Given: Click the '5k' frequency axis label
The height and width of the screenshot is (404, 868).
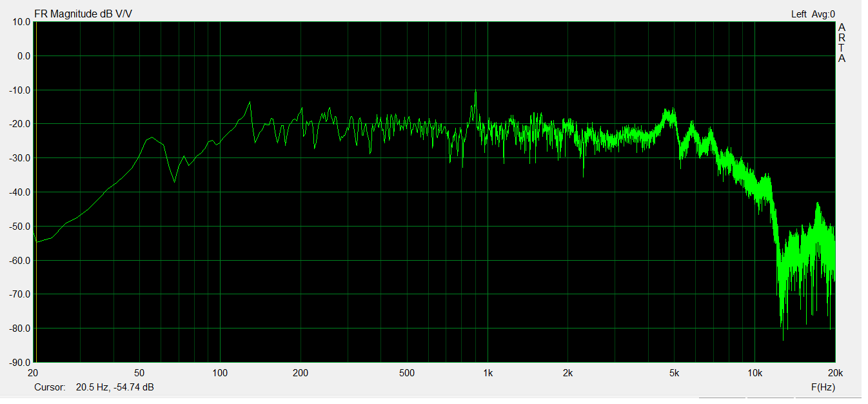Looking at the screenshot, I should click(x=675, y=373).
